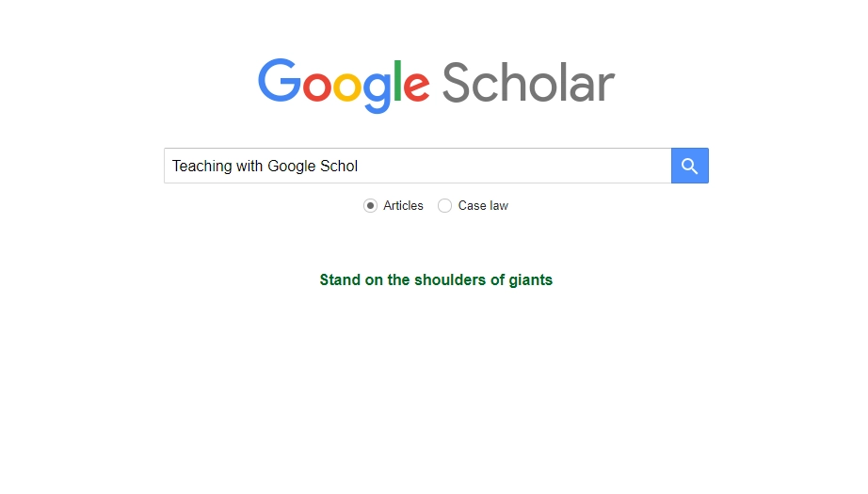Click the word 'Teaching' in search box
This screenshot has width=868, height=494.
[x=201, y=166]
